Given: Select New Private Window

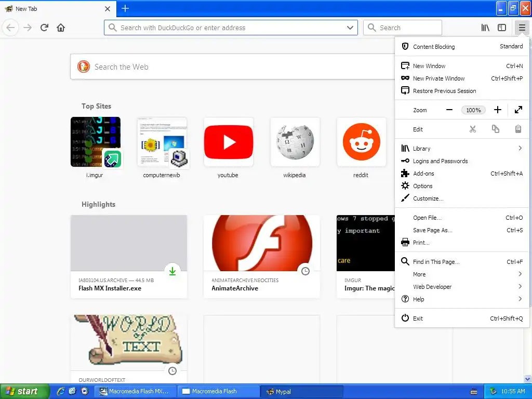Looking at the screenshot, I should 462,78.
